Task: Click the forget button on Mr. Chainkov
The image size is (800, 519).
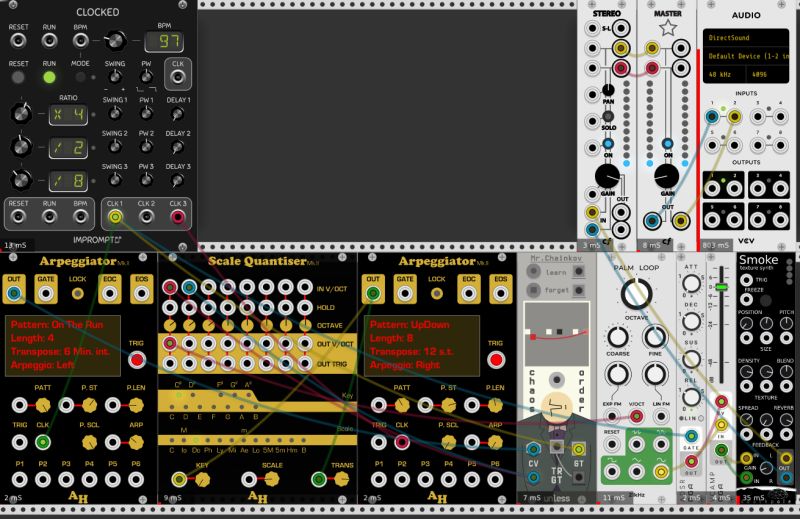Action: [534, 290]
